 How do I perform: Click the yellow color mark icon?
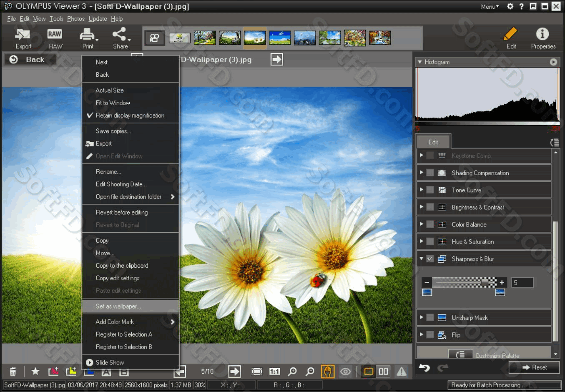click(71, 371)
